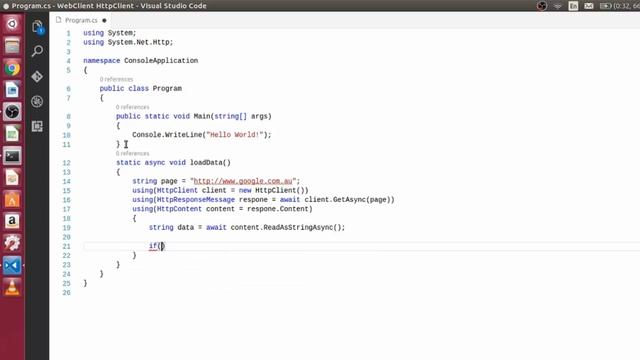
Task: Click line number 20 in the gutter
Action: 66,237
